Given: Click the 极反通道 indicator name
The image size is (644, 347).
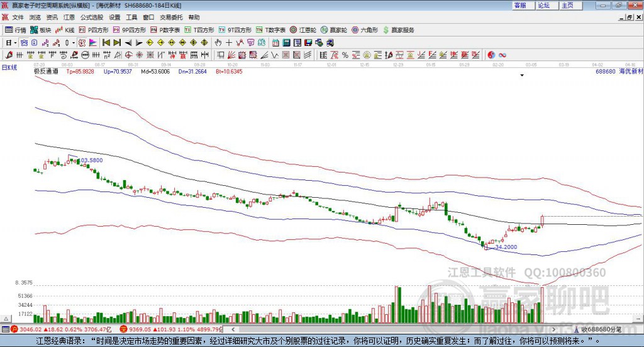Looking at the screenshot, I should coord(46,71).
